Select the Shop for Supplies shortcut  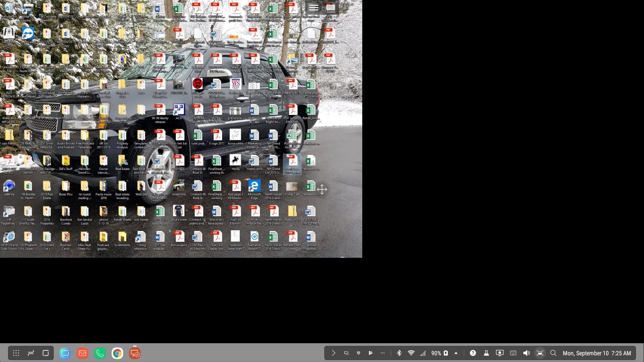point(28,12)
